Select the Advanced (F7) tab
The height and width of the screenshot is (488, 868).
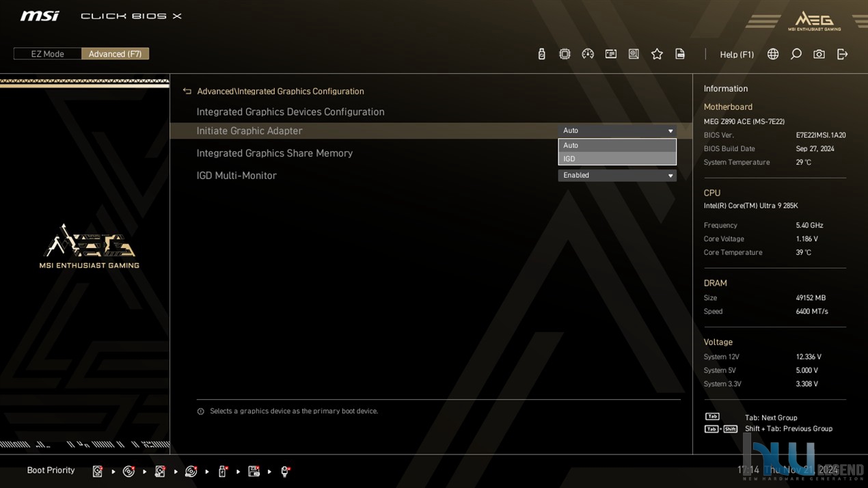click(x=115, y=54)
